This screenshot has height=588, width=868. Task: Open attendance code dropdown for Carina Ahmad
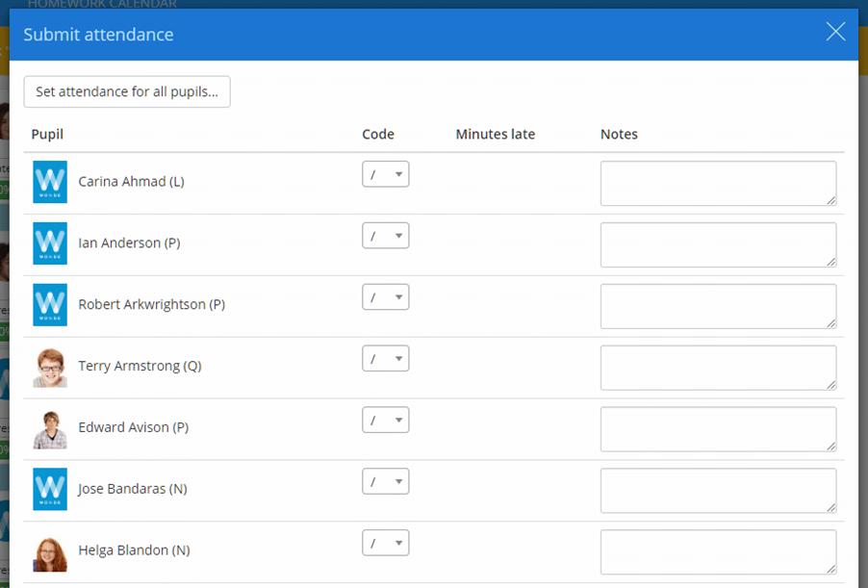point(386,174)
